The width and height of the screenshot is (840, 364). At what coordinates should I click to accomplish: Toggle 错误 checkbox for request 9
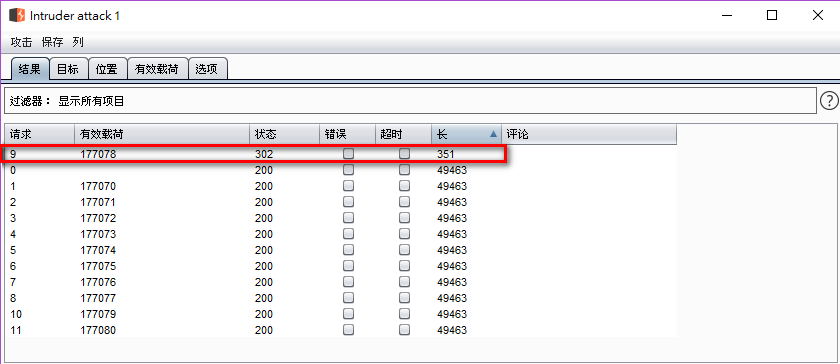tap(349, 154)
